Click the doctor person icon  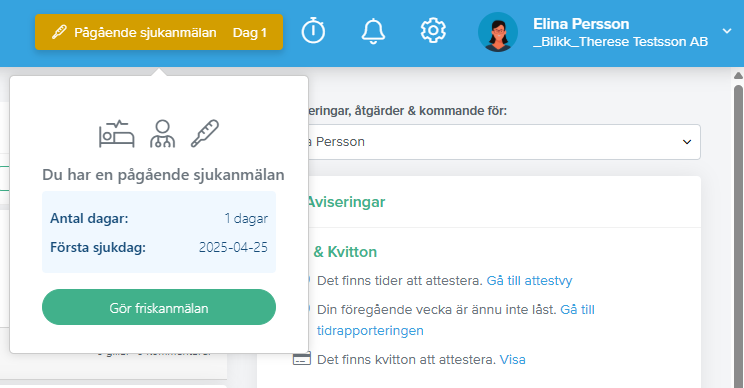tap(163, 134)
